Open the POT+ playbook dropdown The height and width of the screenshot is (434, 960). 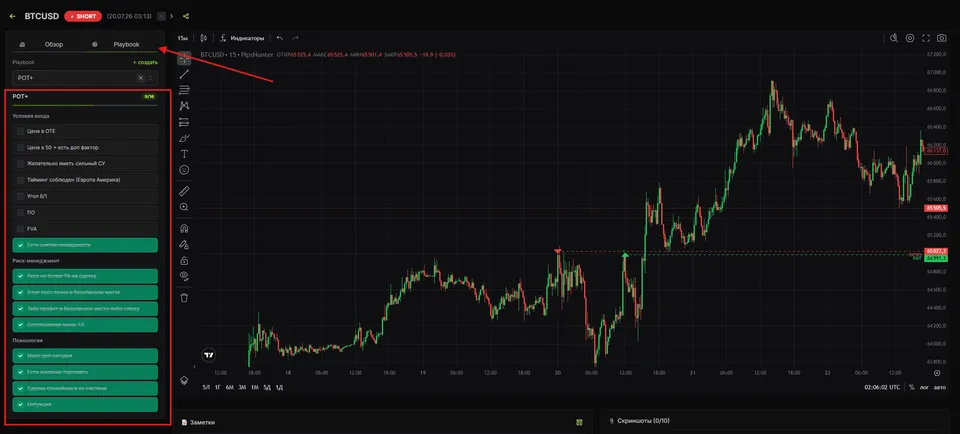click(x=85, y=78)
